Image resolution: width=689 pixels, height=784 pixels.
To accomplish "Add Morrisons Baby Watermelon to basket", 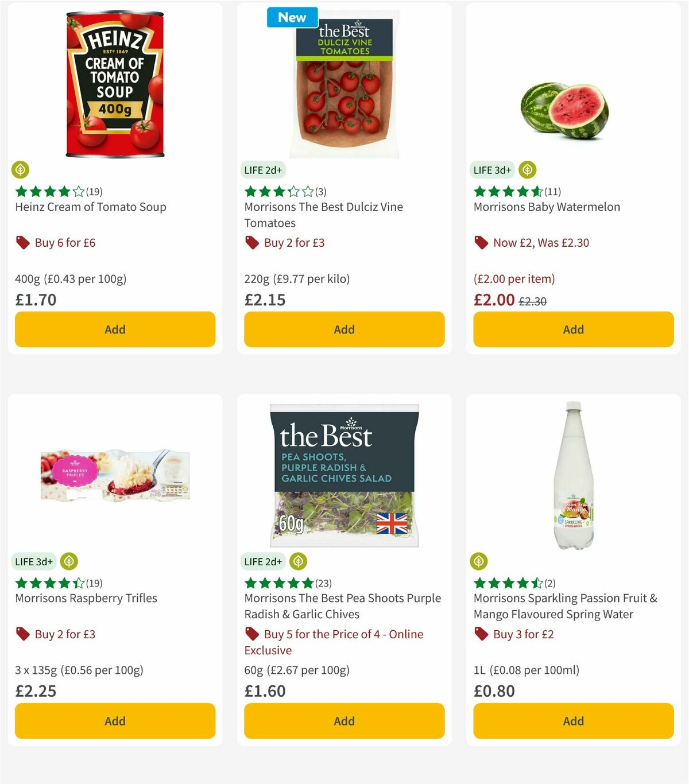I will point(572,329).
